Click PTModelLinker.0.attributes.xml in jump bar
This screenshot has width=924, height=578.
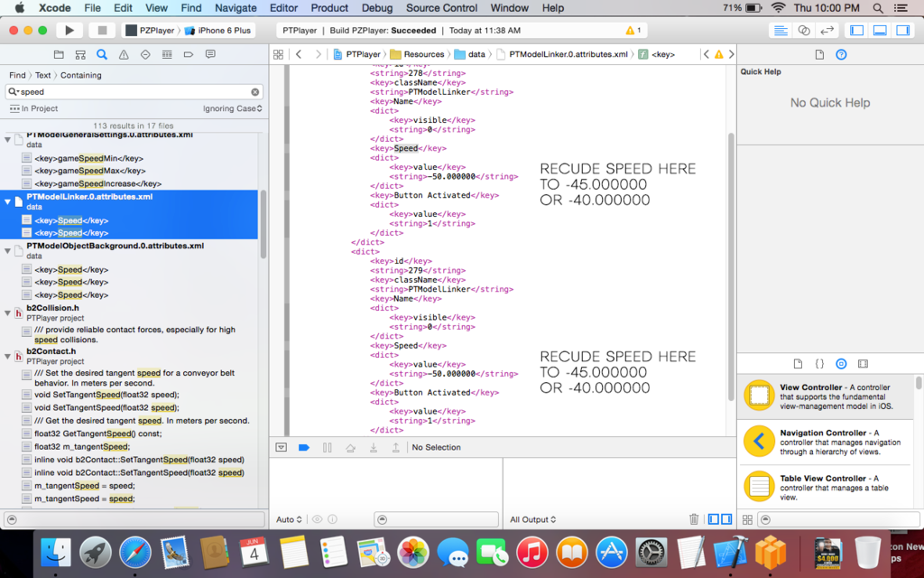click(562, 54)
